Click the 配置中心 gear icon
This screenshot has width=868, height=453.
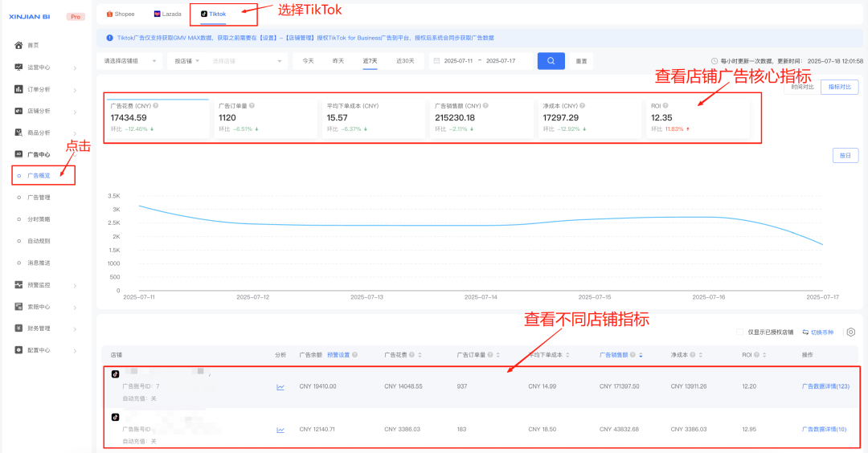click(x=18, y=350)
